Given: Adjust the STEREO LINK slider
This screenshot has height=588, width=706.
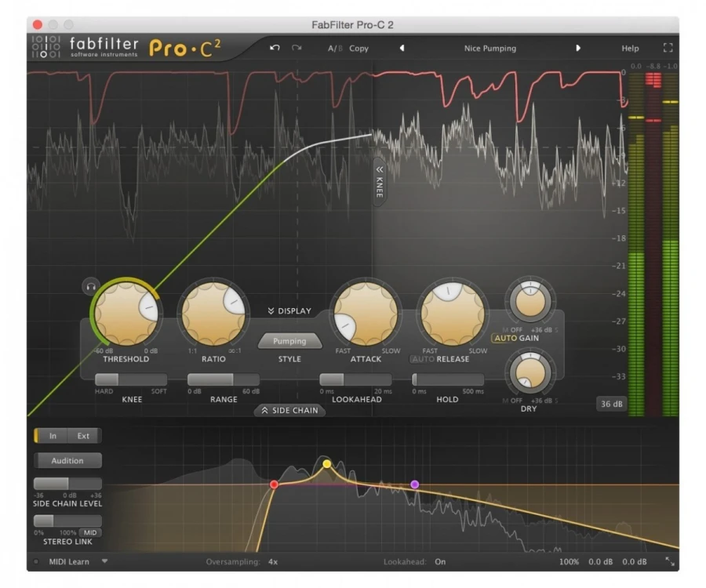Looking at the screenshot, I should click(67, 521).
